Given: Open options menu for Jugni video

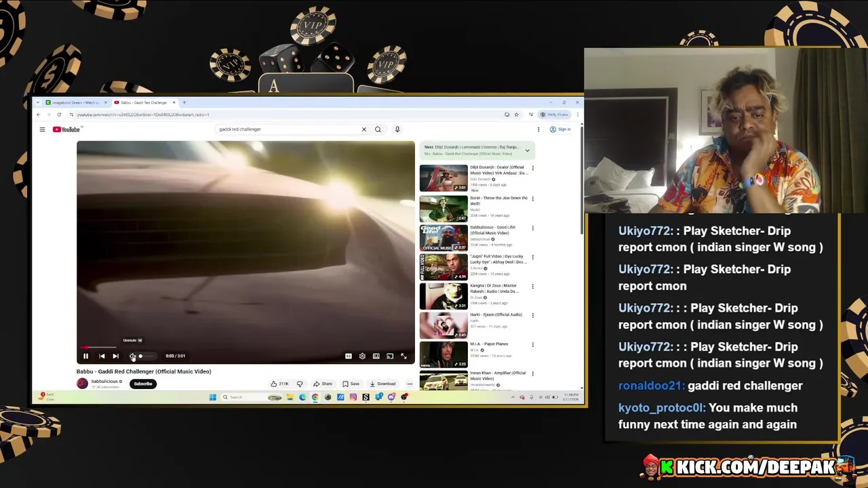Looking at the screenshot, I should [532, 257].
